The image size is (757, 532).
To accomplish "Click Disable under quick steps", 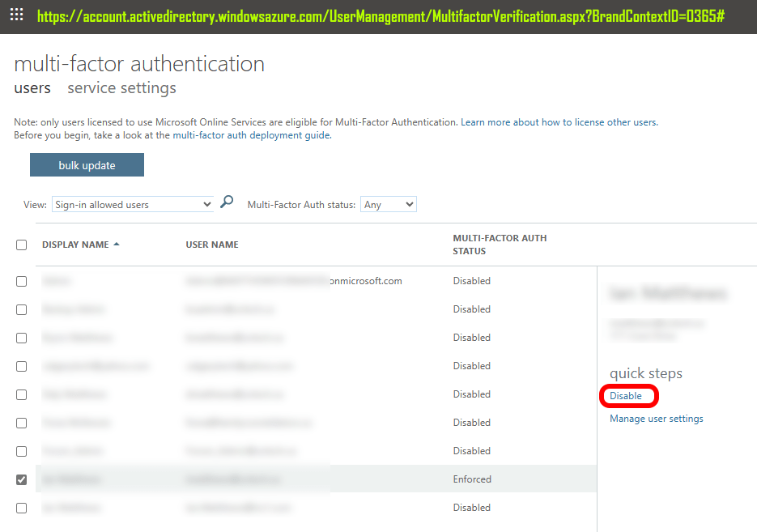I will tap(626, 396).
